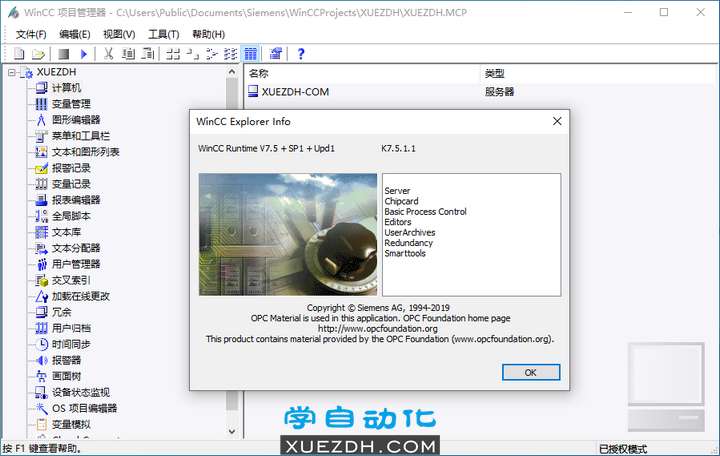Select 文本库 in the tree

pyautogui.click(x=66, y=232)
